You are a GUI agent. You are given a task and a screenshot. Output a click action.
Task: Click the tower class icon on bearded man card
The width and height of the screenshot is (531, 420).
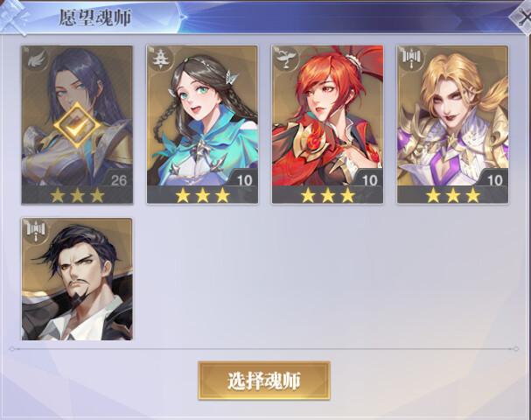pyautogui.click(x=36, y=231)
